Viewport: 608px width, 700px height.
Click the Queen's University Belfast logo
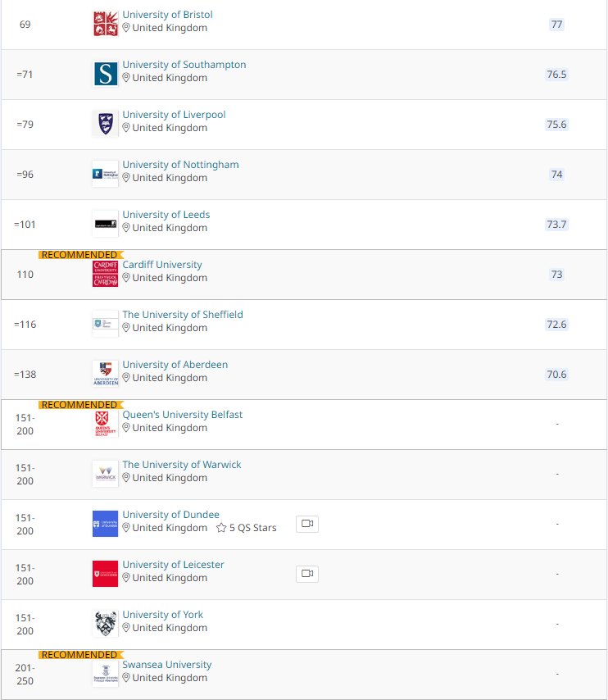click(106, 424)
